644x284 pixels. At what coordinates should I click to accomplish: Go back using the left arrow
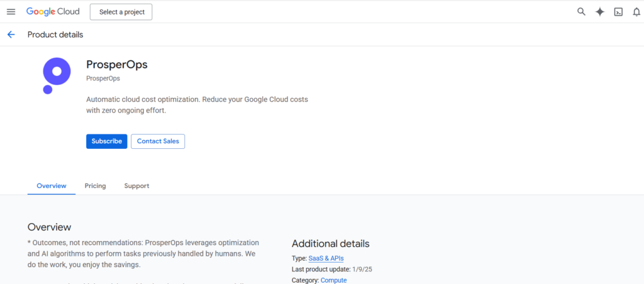(x=11, y=35)
